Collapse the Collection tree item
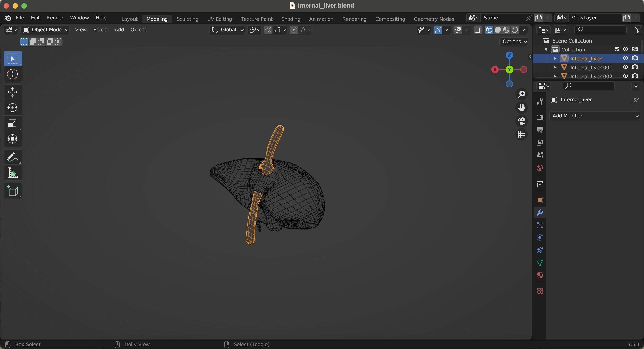Screen dimensions: 644x349 pyautogui.click(x=546, y=49)
